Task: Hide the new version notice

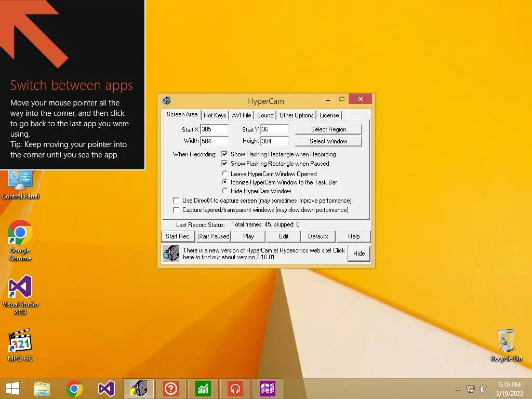Action: [x=359, y=254]
